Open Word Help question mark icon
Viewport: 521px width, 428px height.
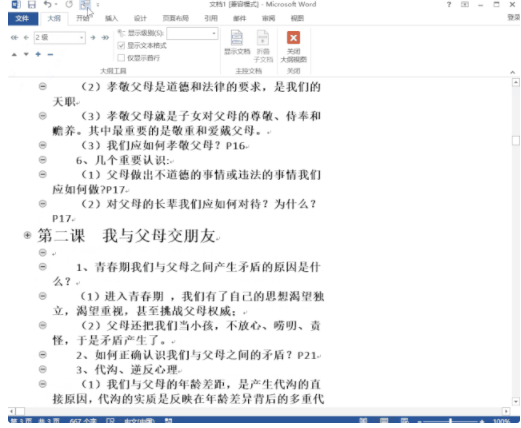[449, 4]
